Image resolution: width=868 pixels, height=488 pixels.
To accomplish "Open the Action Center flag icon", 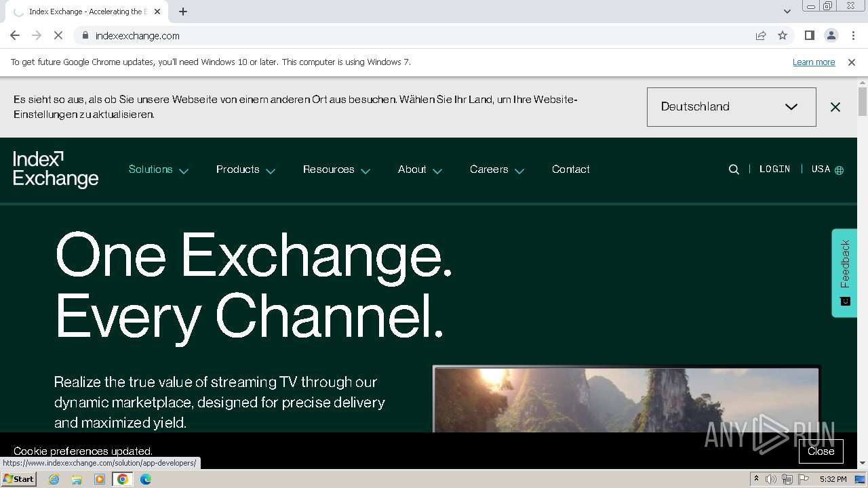I will [x=804, y=479].
